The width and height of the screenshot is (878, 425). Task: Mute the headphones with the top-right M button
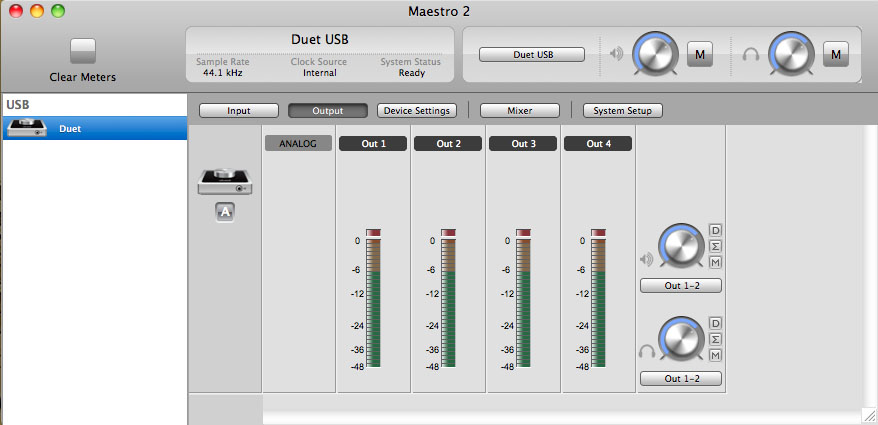point(835,53)
